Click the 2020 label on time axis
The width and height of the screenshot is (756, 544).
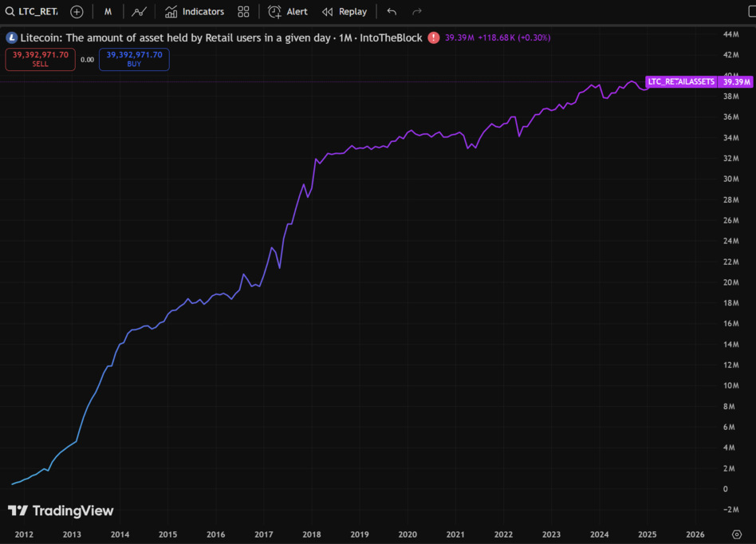pyautogui.click(x=408, y=534)
